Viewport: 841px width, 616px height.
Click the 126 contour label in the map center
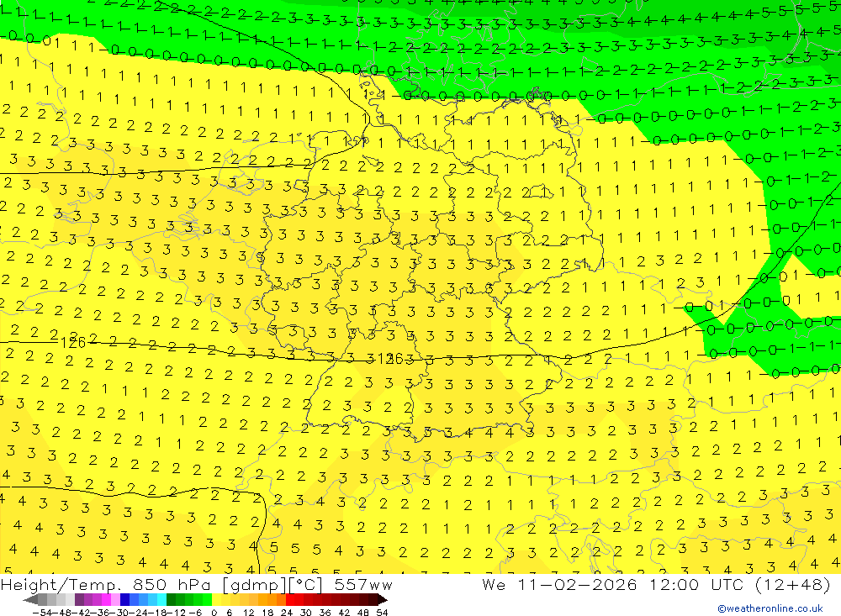pos(390,359)
